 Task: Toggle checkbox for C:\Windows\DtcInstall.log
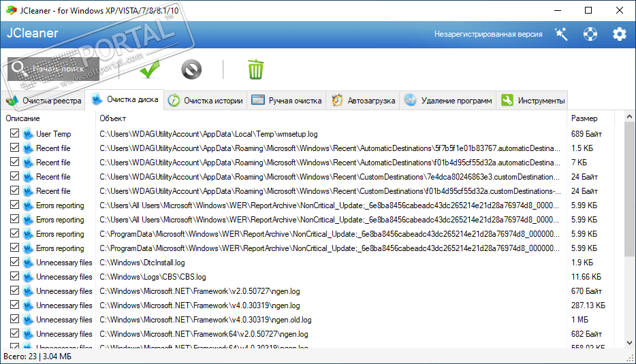coord(14,263)
